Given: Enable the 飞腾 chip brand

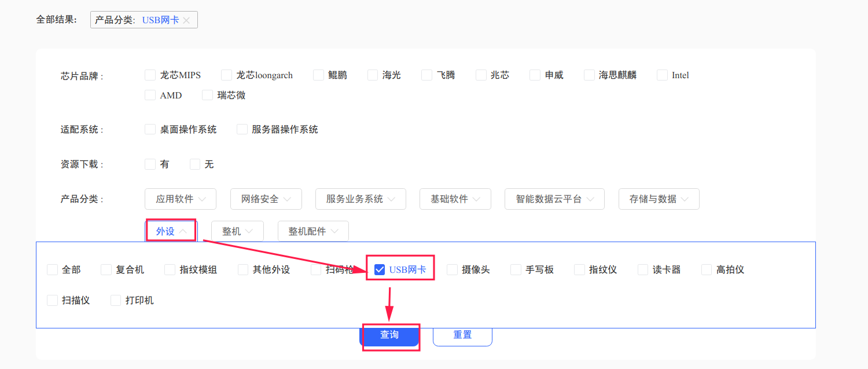Looking at the screenshot, I should pyautogui.click(x=427, y=75).
